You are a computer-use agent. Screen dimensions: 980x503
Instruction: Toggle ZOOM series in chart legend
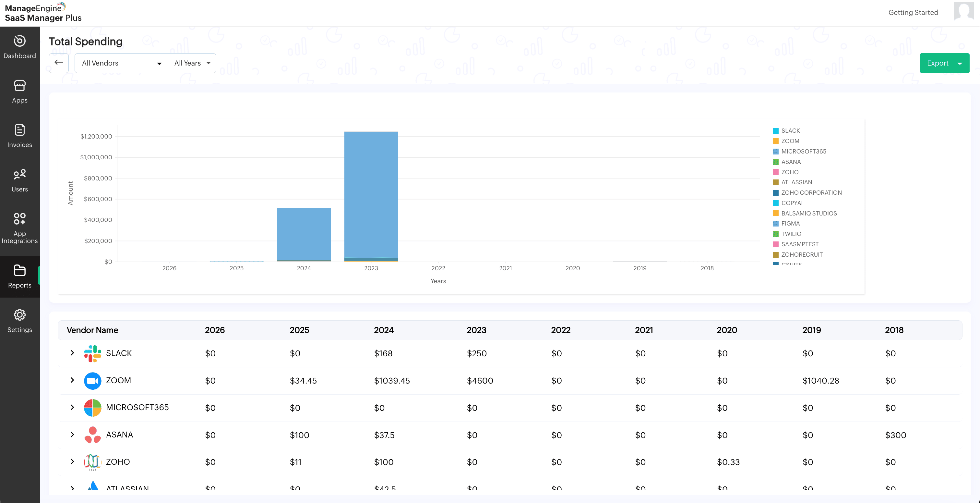point(786,141)
